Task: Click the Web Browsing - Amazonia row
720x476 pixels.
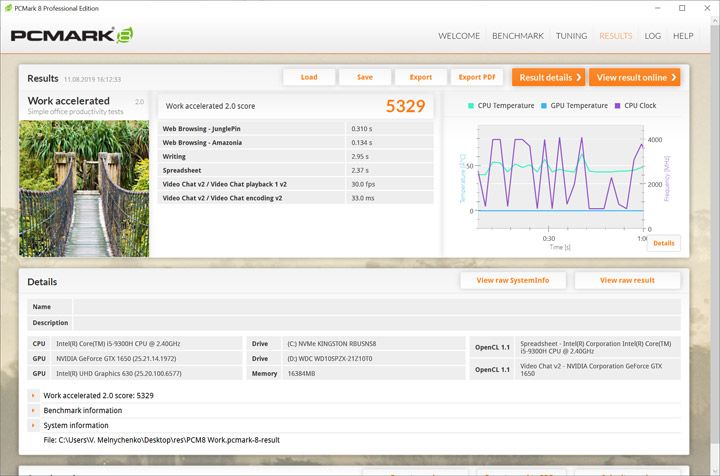Action: [296, 142]
